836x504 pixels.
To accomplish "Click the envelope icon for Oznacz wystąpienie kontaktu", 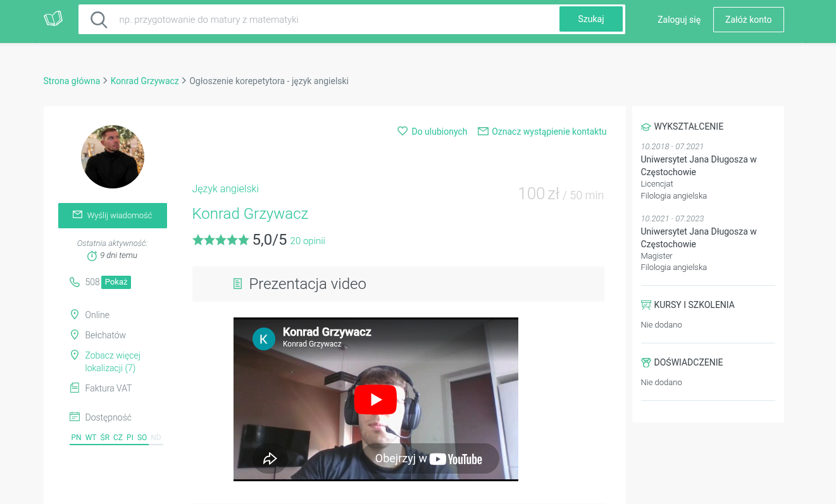I will [x=483, y=131].
